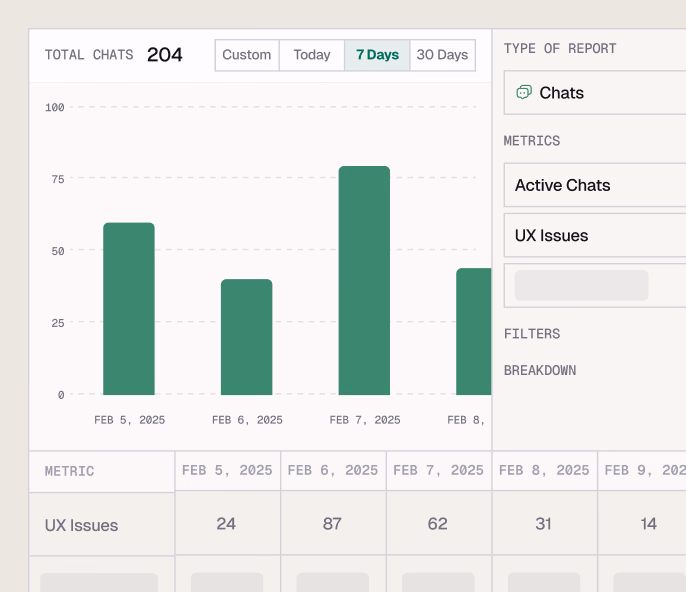Select the Custom date range tab
The width and height of the screenshot is (686, 592).
[x=247, y=55]
